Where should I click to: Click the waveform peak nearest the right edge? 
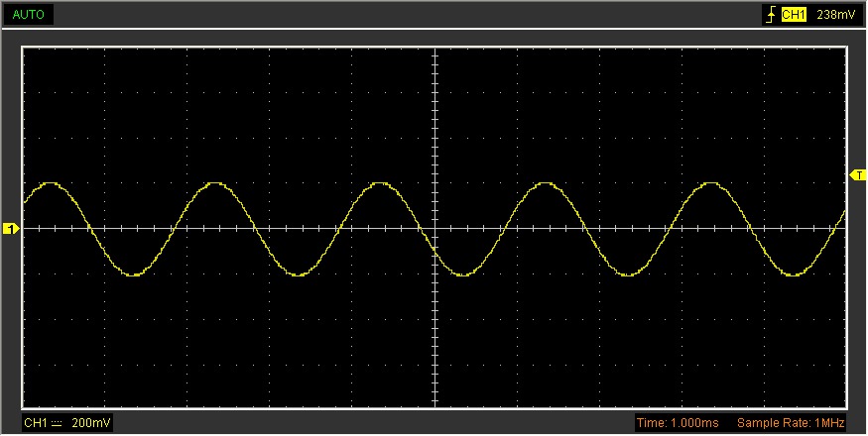709,183
